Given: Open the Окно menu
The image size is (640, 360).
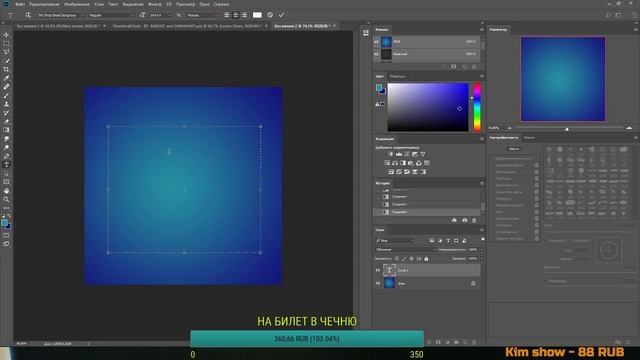Looking at the screenshot, I should (204, 4).
